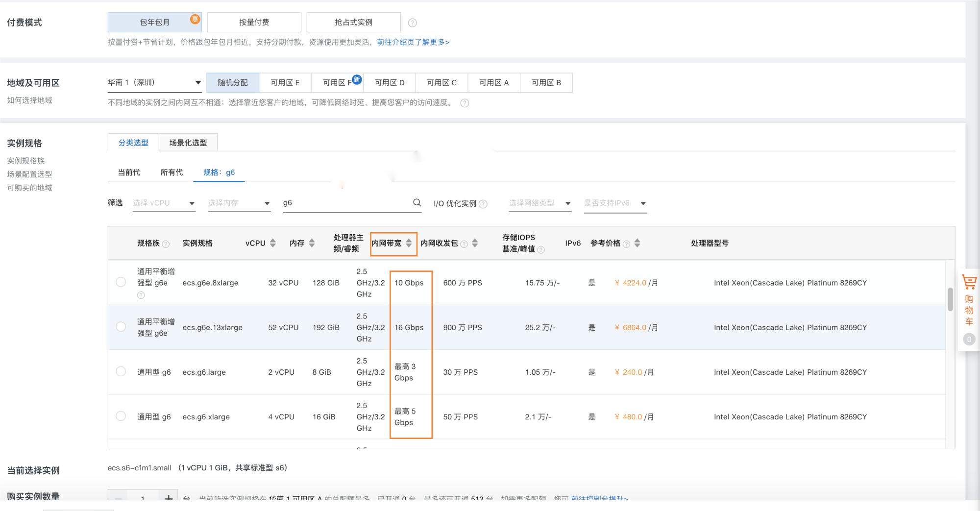
Task: Click help icon under 通用平衡增强型 g6e 8xlarge row
Action: [x=141, y=295]
